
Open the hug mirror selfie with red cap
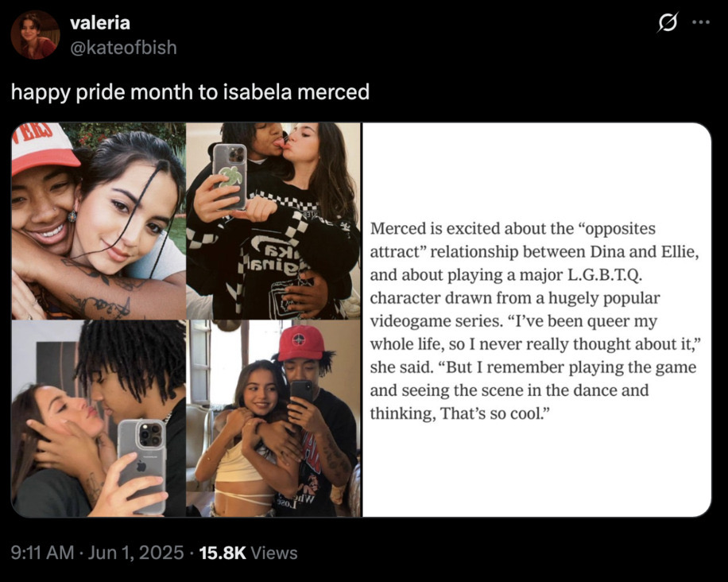point(273,418)
